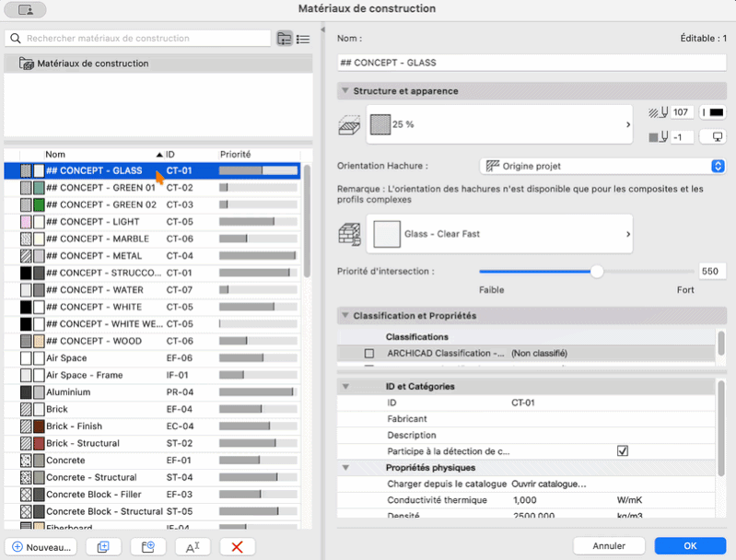Viewport: 736px width, 560px height.
Task: Click the rename icon button
Action: (193, 547)
